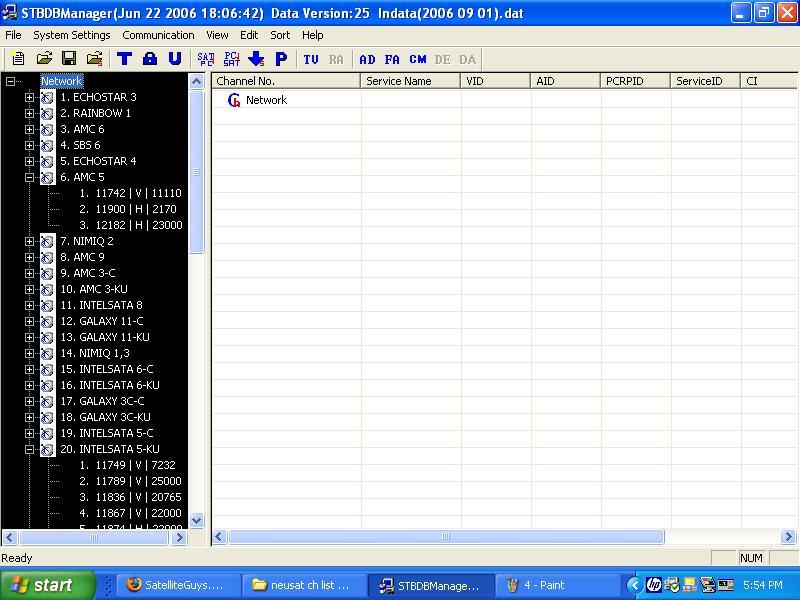Collapse the 20. INTELSATA 5-KU node
Screen dimensions: 800x600
point(30,449)
